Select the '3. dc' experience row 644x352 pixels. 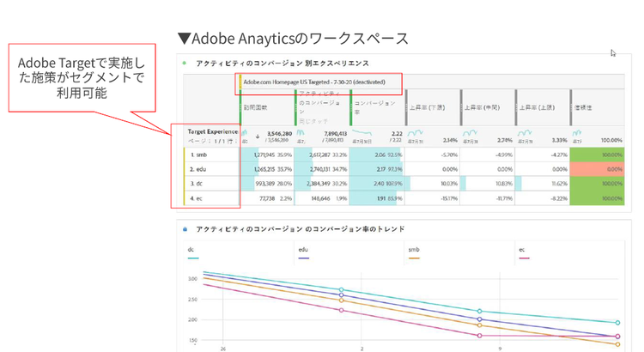point(212,184)
